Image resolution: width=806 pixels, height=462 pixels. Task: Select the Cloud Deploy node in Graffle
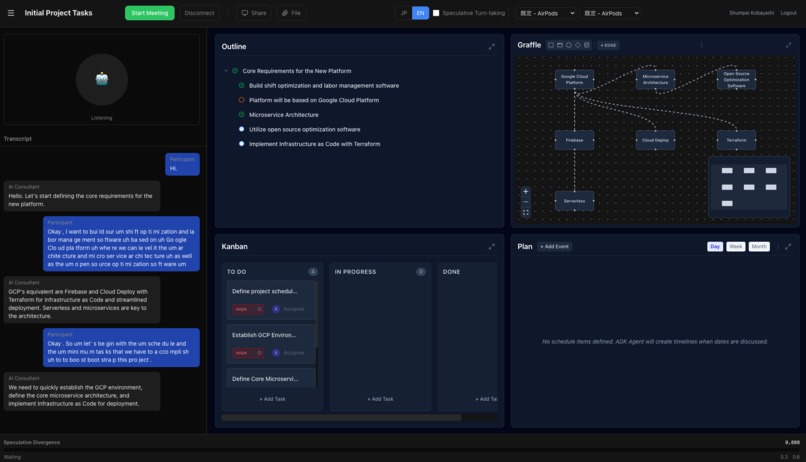pos(655,140)
